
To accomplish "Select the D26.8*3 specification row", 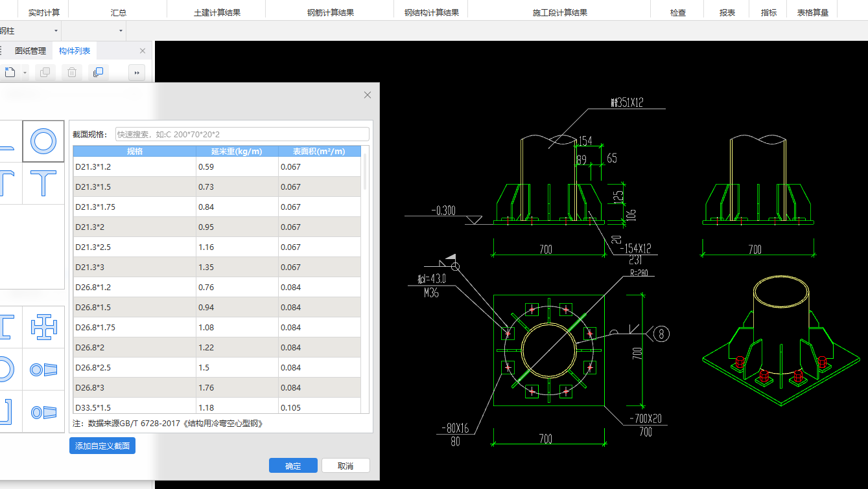I will [217, 387].
